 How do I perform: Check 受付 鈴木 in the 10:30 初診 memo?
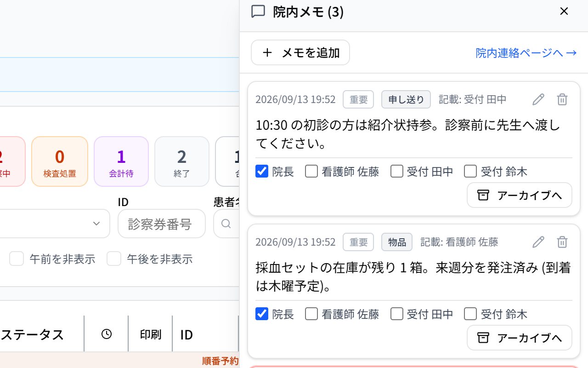[x=470, y=172]
